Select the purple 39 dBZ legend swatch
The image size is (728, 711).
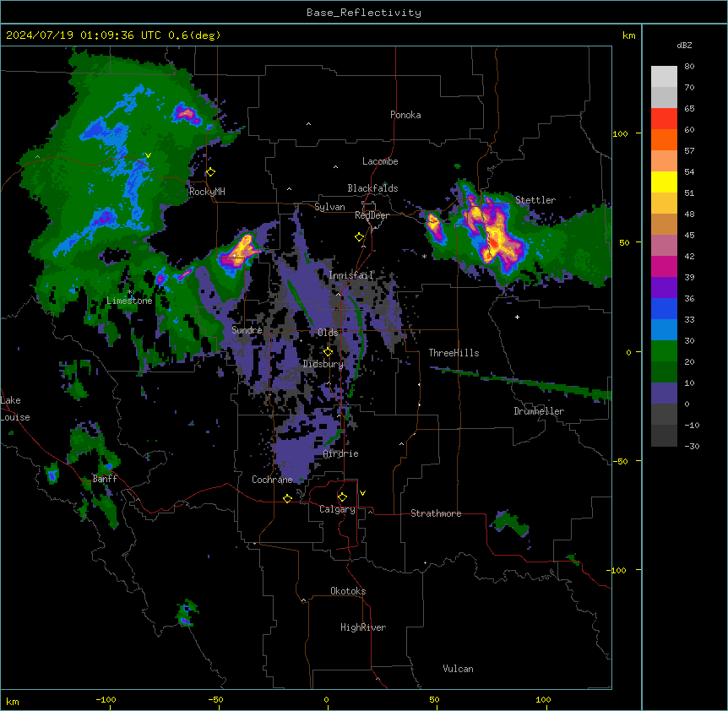click(x=664, y=288)
